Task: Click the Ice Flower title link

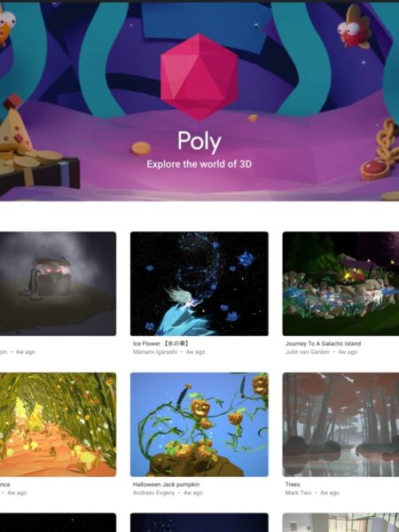Action: coord(160,344)
